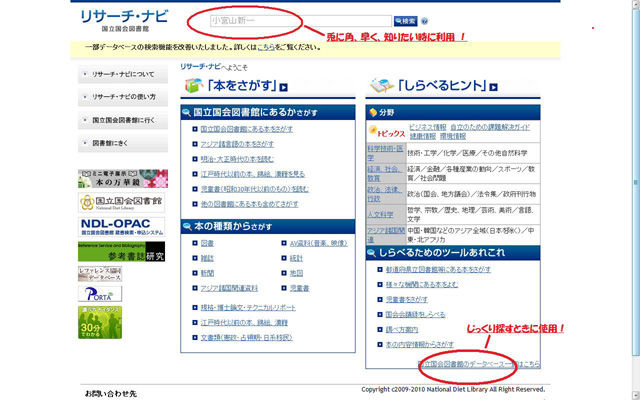Open the アジア諸国関連 field link
This screenshot has width=640, height=400.
click(x=386, y=235)
